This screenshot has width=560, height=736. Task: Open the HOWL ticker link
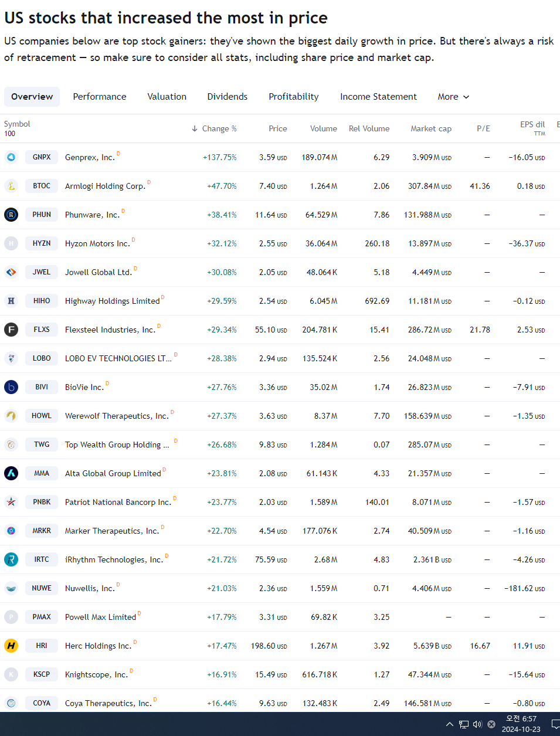click(x=42, y=416)
